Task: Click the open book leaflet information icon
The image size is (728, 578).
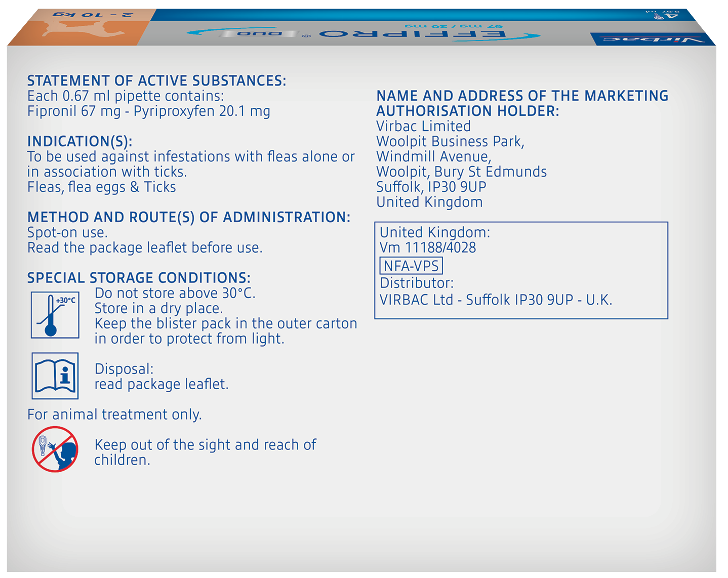Action: click(x=55, y=376)
